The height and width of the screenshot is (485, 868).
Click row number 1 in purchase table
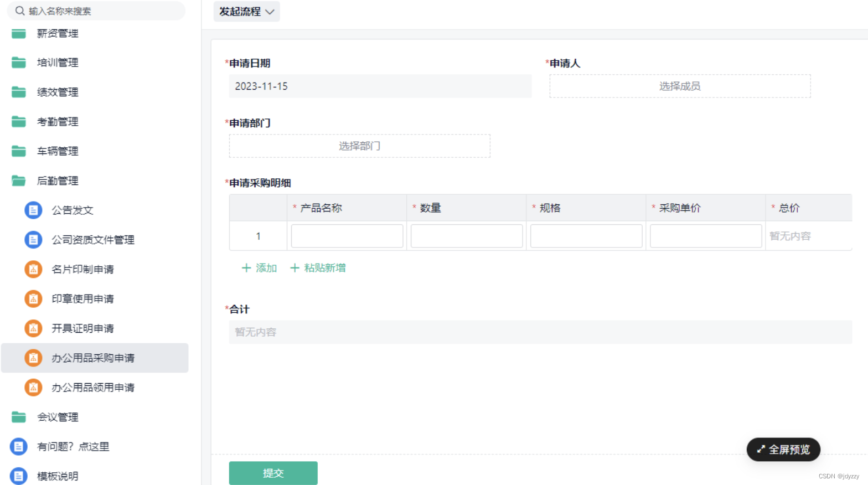(258, 236)
